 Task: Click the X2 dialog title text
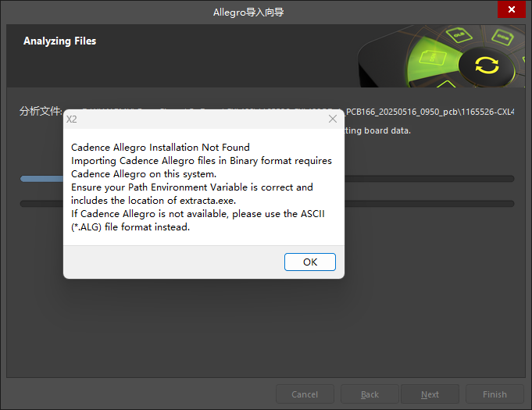click(72, 119)
